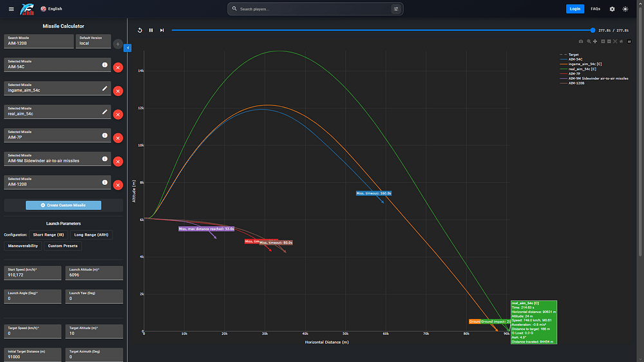The width and height of the screenshot is (644, 362).
Task: Toggle real_aim_54c [C] legend trace
Action: pos(578,69)
